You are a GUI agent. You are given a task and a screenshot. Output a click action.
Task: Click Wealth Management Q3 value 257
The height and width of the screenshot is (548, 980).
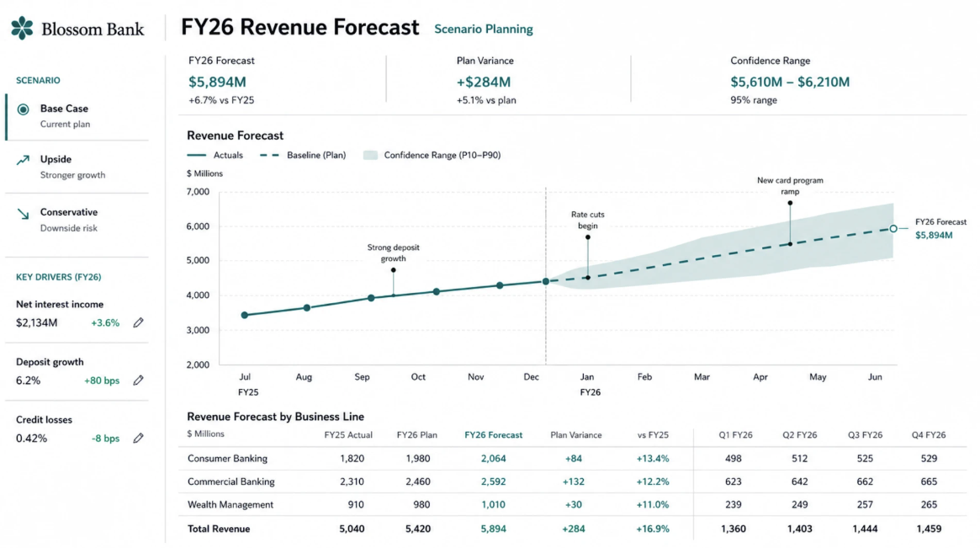pyautogui.click(x=865, y=505)
